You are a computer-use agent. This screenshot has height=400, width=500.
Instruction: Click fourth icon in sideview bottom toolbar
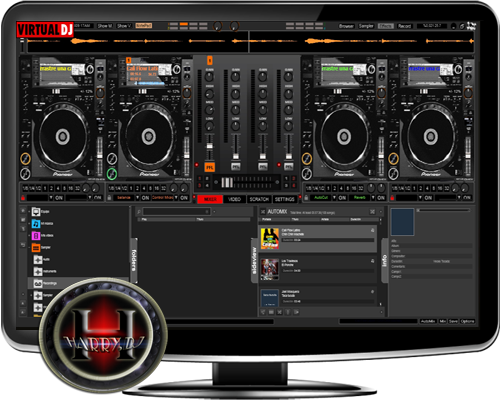click(x=288, y=312)
